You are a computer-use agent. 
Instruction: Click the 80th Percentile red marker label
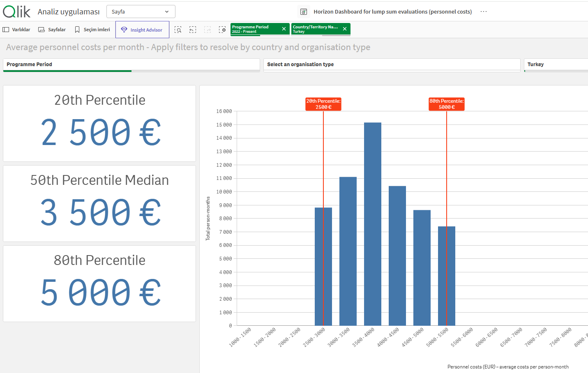point(446,104)
